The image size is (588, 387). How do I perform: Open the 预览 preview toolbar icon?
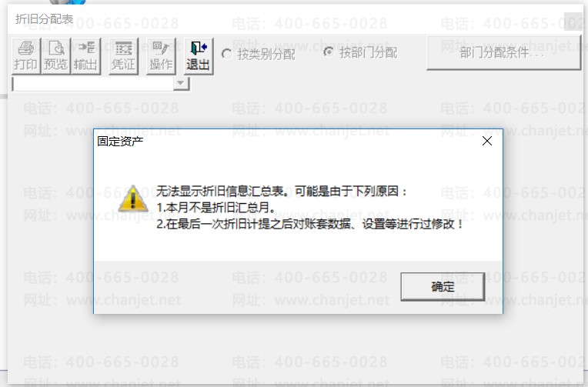pyautogui.click(x=56, y=56)
